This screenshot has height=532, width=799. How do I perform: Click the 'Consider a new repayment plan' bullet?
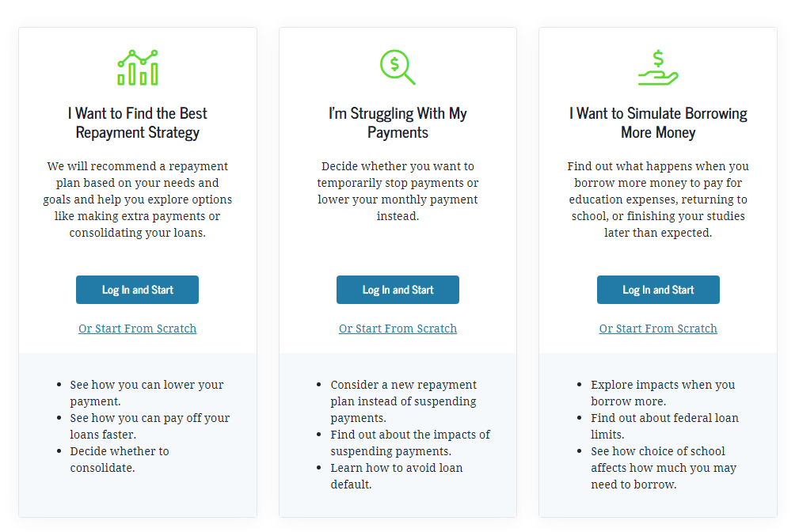[403, 401]
